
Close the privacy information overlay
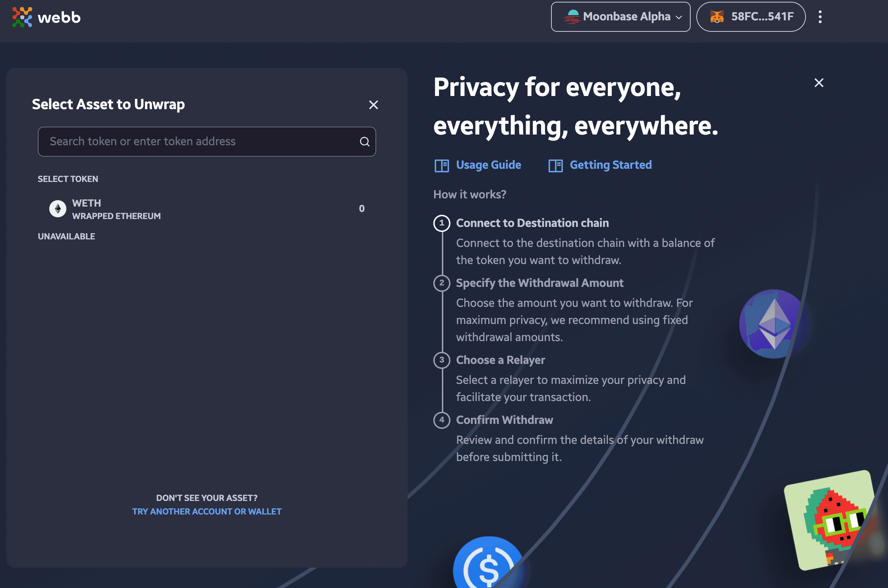[818, 83]
